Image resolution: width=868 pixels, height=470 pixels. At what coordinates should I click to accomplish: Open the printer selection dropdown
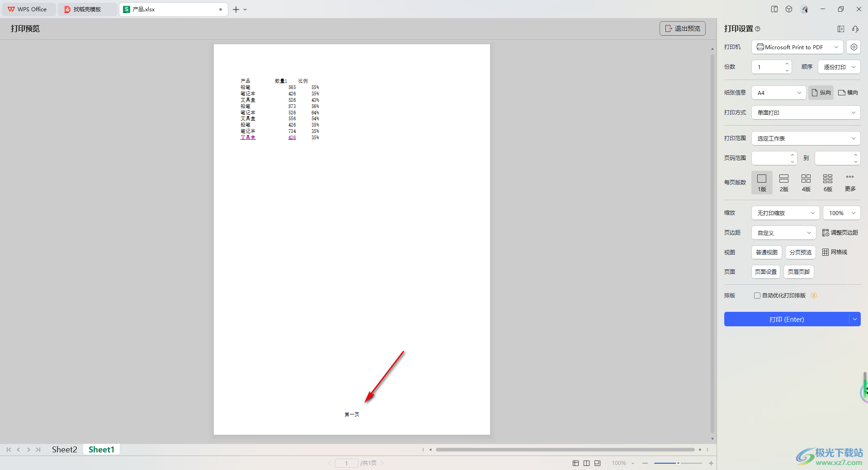(x=797, y=47)
